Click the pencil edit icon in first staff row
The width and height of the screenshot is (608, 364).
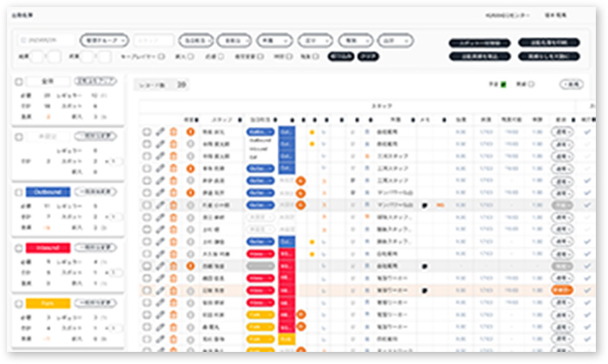pos(161,132)
